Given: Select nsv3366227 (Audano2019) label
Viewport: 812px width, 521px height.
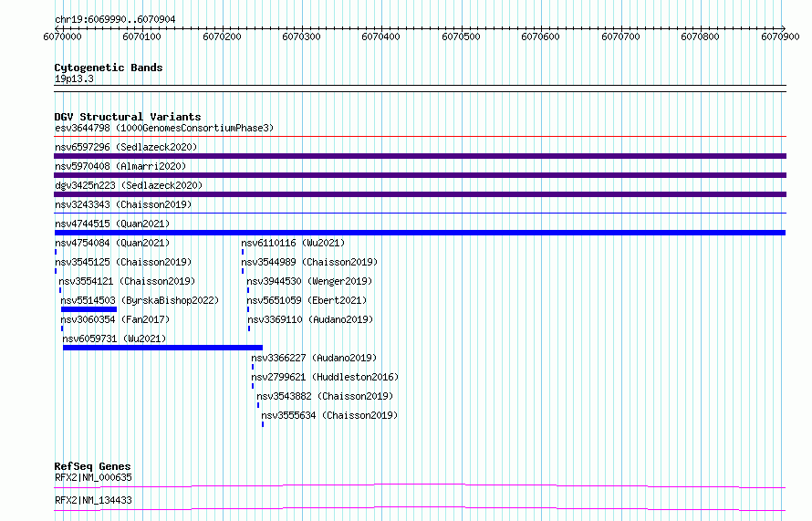Looking at the screenshot, I should pos(314,358).
